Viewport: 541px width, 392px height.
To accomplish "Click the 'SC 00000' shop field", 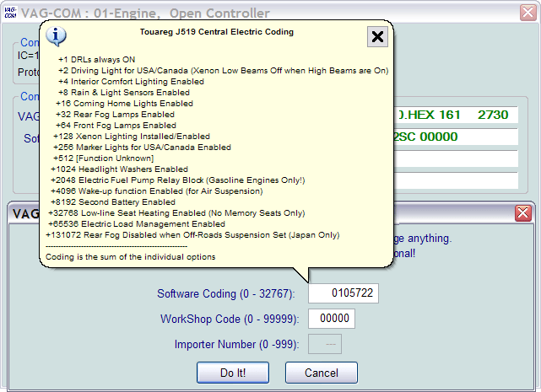I will point(456,137).
